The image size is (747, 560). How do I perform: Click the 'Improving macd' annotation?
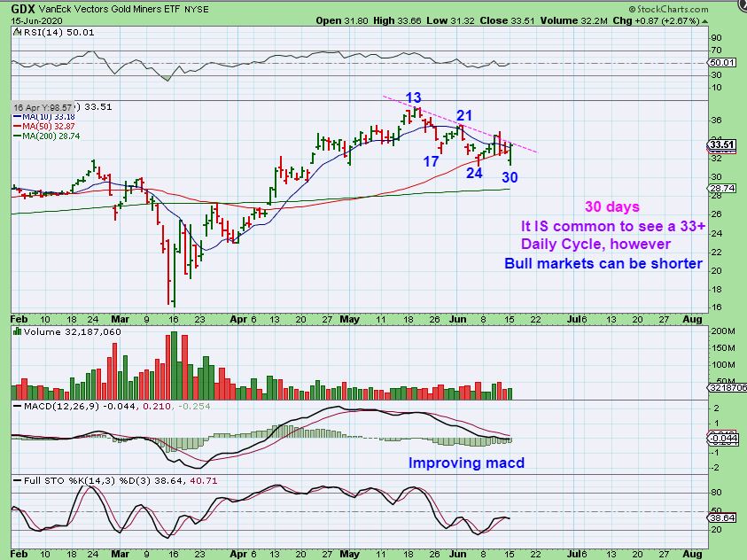tap(466, 463)
